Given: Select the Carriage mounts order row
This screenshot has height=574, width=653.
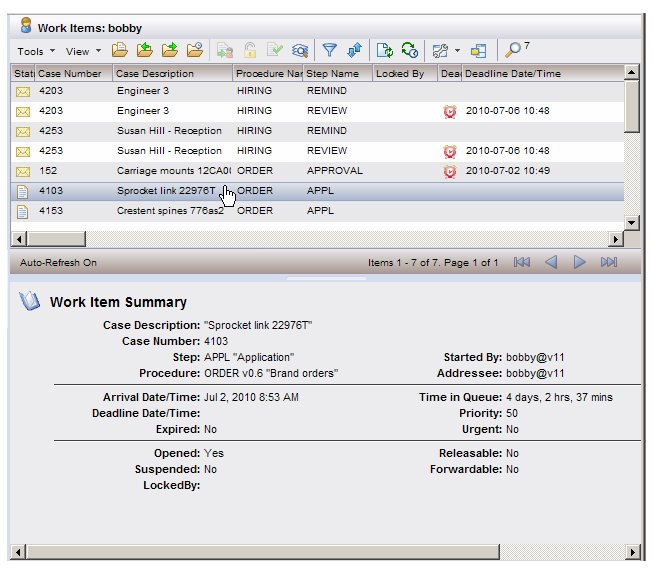Looking at the screenshot, I should (165, 171).
